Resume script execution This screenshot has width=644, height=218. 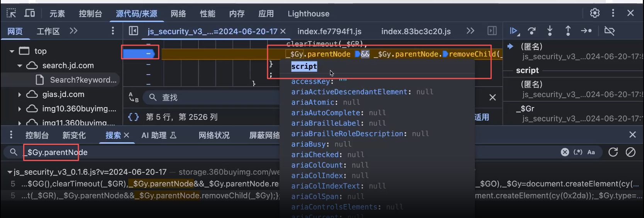pos(514,31)
